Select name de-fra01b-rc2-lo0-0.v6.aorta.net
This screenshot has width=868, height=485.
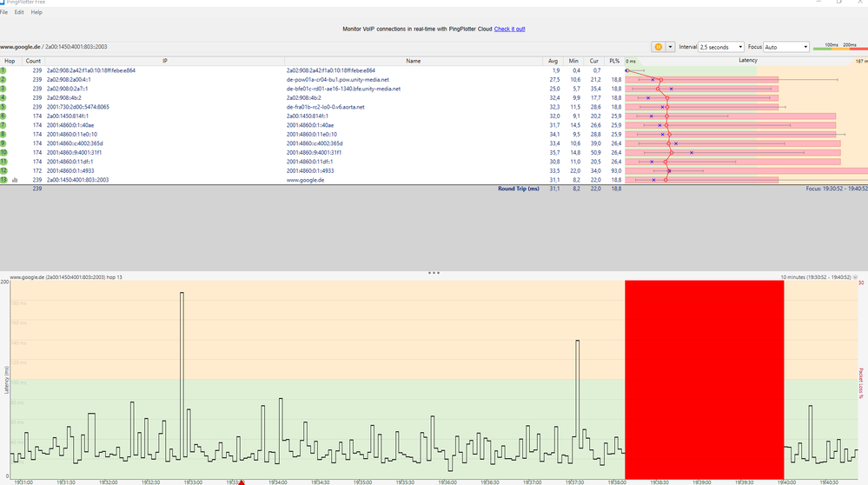point(326,107)
